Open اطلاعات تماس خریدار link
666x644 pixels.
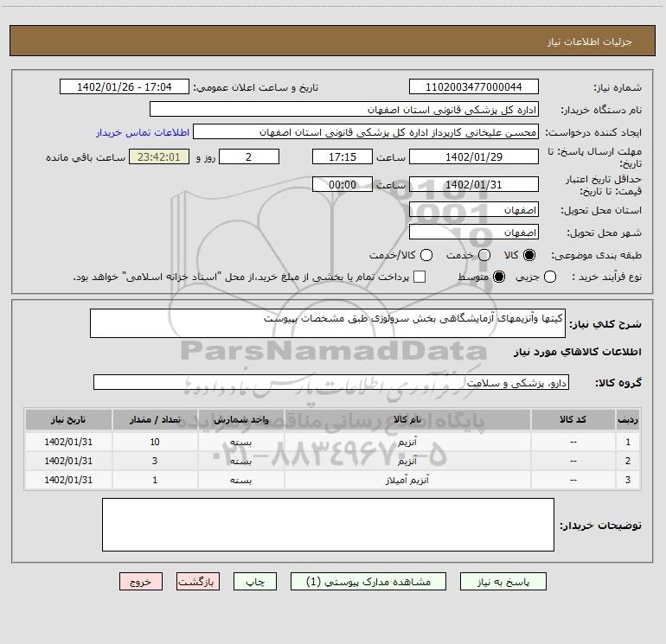tap(143, 132)
